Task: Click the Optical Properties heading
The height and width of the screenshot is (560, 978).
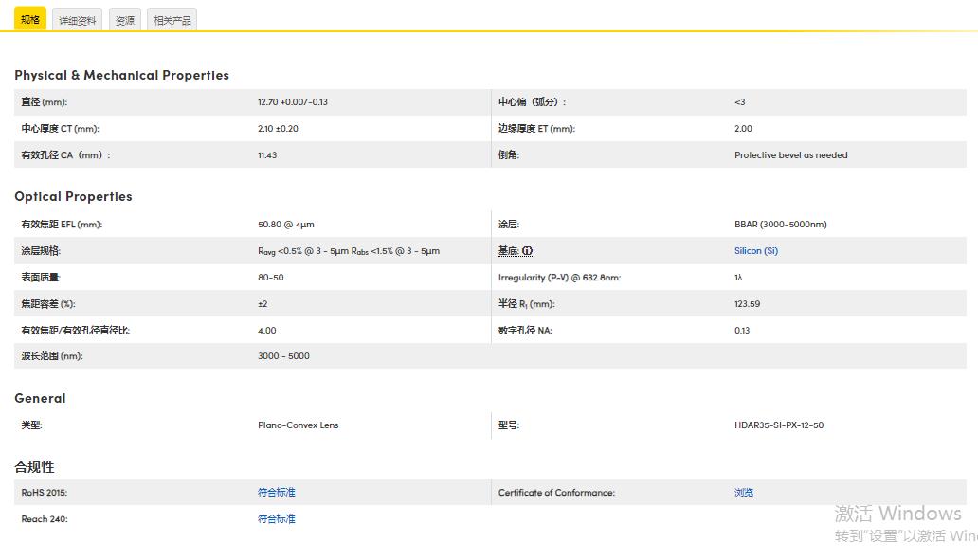Action: [x=73, y=197]
